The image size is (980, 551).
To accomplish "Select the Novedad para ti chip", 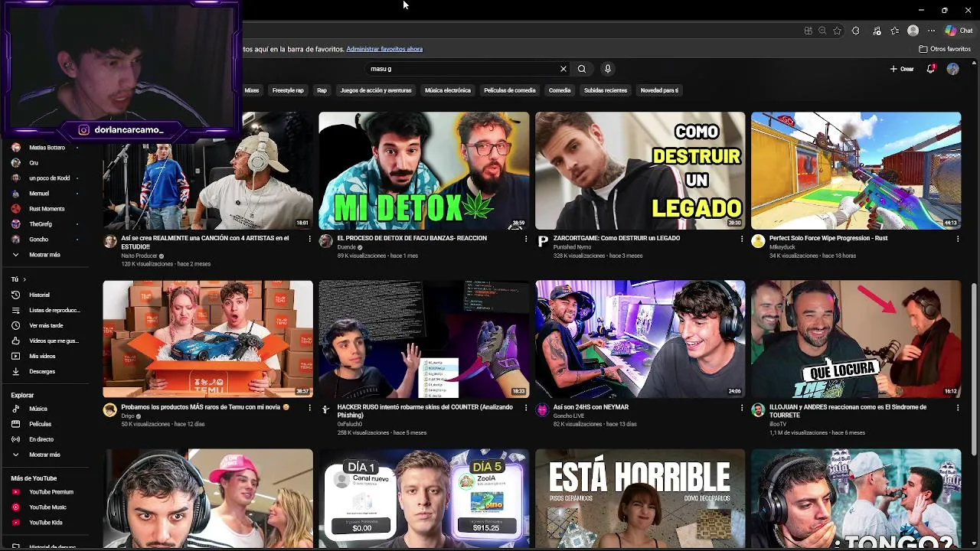I will (x=659, y=90).
